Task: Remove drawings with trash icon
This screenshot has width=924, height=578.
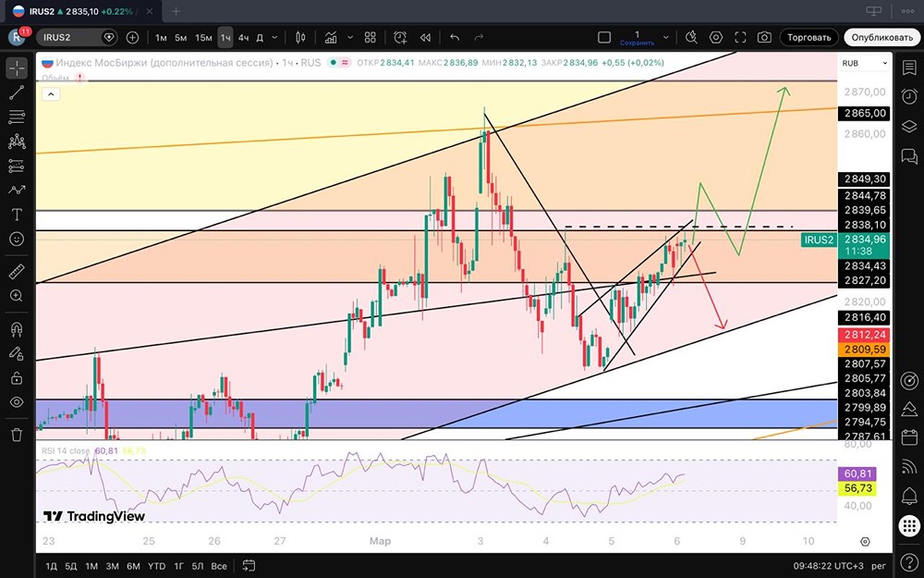Action: click(17, 436)
